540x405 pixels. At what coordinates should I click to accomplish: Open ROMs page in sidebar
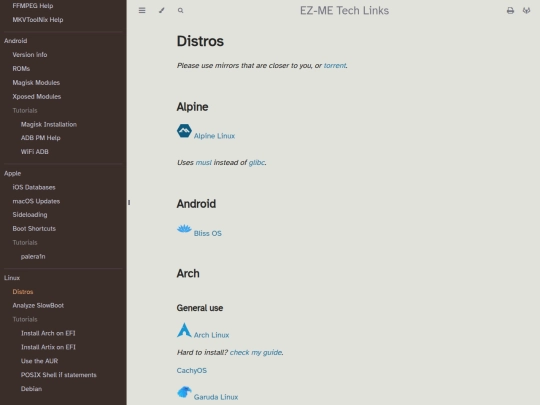[21, 69]
